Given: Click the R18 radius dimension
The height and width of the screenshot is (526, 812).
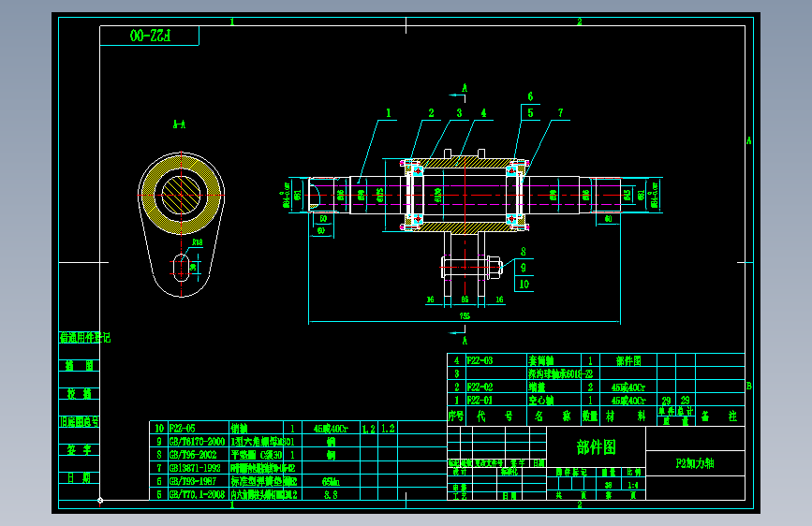Looking at the screenshot, I should click(198, 242).
